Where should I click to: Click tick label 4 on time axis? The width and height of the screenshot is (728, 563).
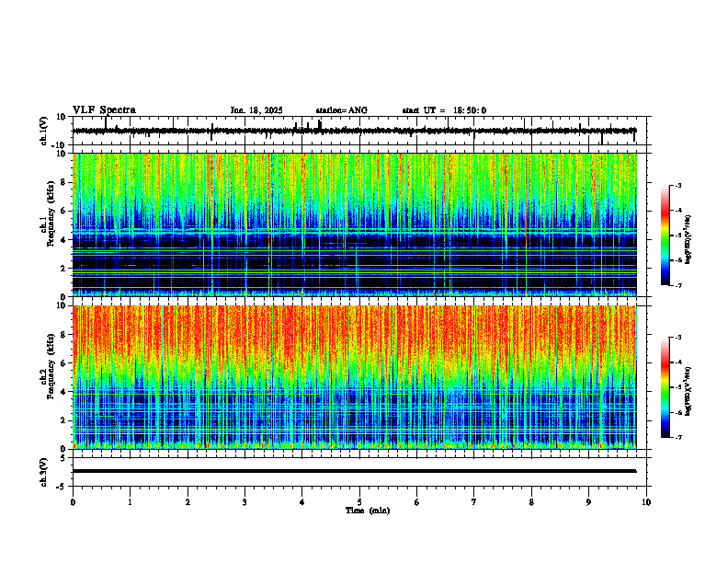coord(302,502)
